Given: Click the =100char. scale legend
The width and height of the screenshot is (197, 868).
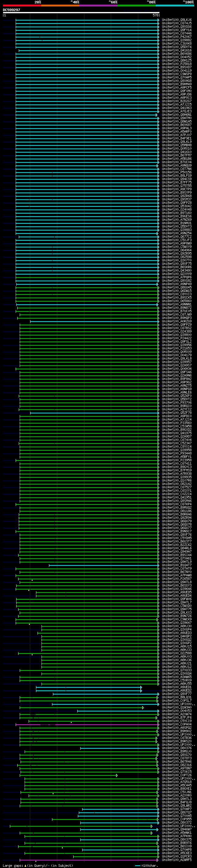Looking at the screenshot, I should tap(147, 865).
